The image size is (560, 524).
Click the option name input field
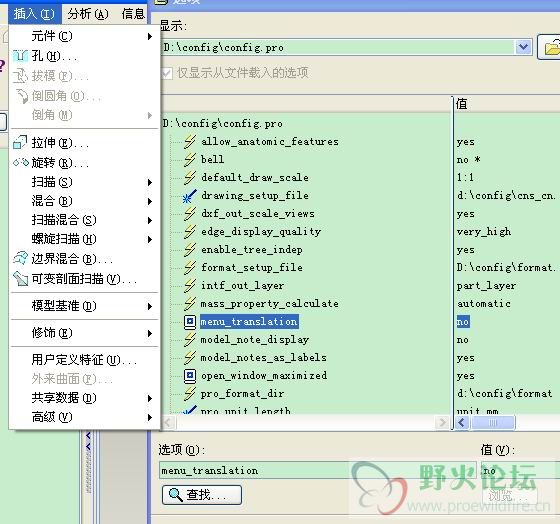point(318,470)
